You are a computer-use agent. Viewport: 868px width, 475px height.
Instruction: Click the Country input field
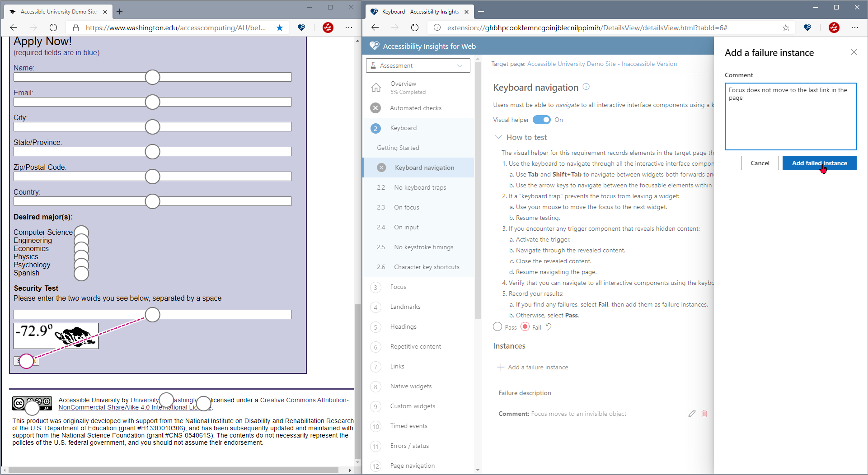point(153,201)
